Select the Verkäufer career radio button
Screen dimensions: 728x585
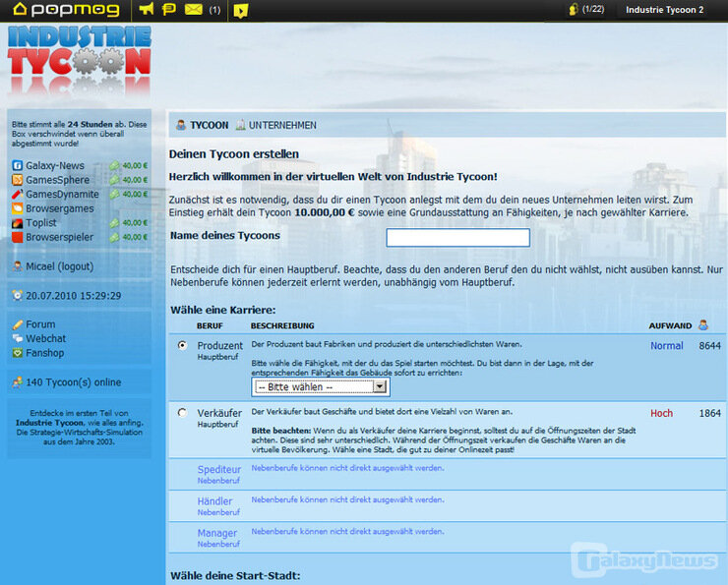[182, 412]
